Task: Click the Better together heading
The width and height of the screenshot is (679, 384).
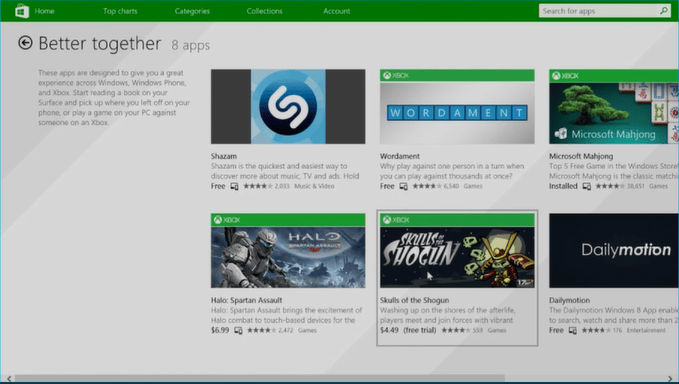Action: (100, 44)
